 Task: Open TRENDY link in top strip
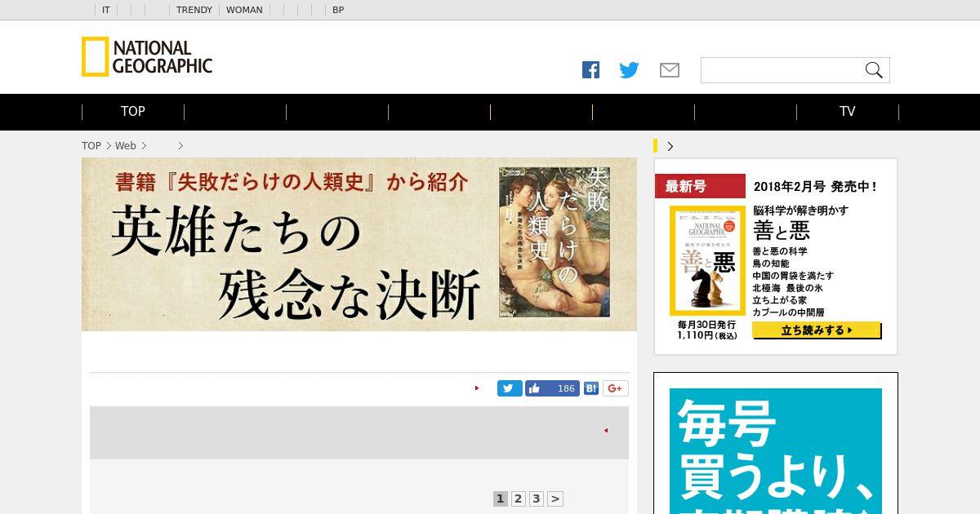194,10
